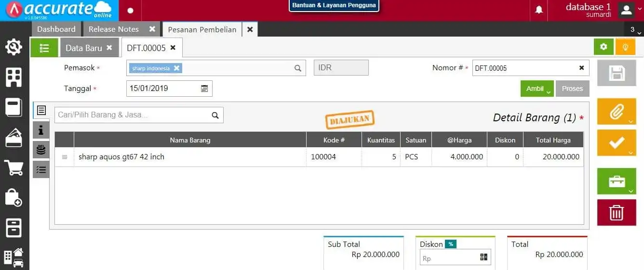Switch to the Release Notes tab
Image resolution: width=644 pixels, height=270 pixels.
point(114,29)
